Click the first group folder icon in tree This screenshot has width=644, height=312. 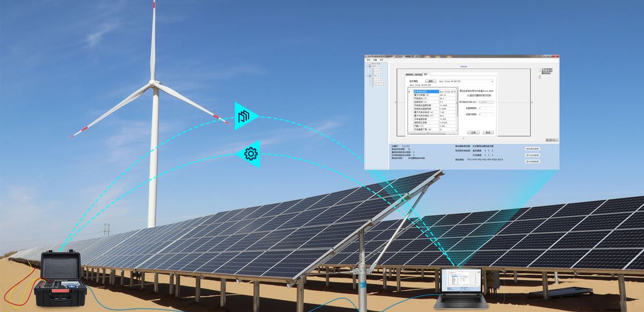click(x=369, y=66)
